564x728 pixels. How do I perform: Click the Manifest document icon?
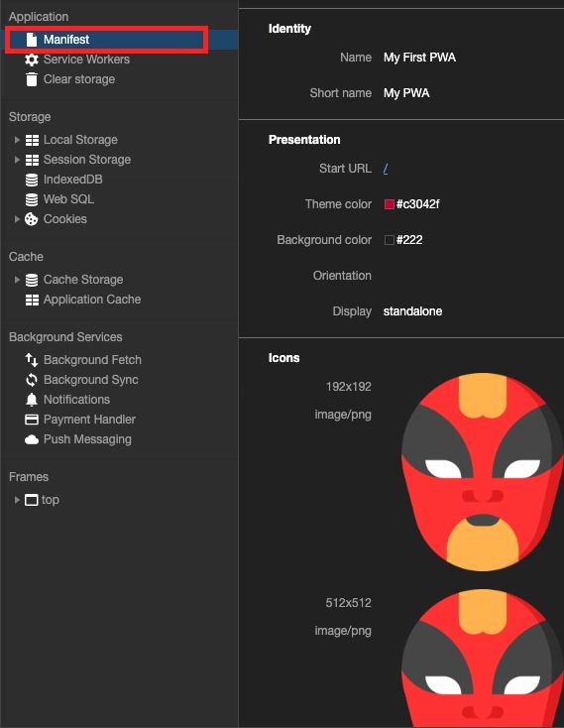click(32, 40)
